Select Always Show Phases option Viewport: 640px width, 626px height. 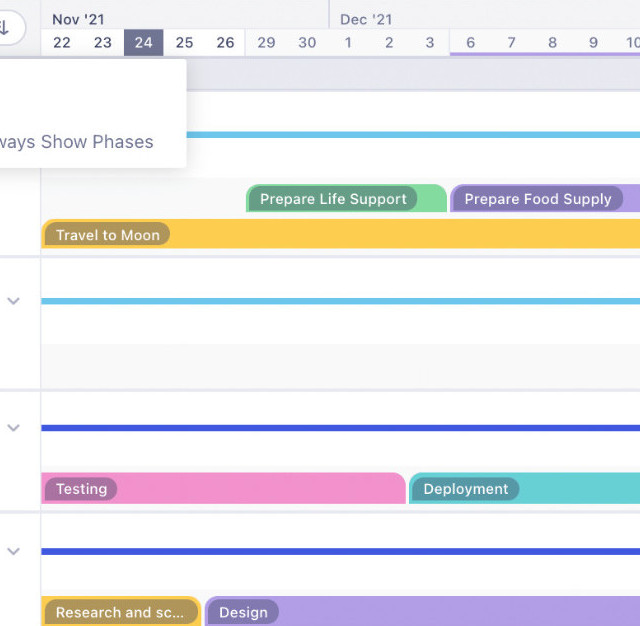point(78,142)
